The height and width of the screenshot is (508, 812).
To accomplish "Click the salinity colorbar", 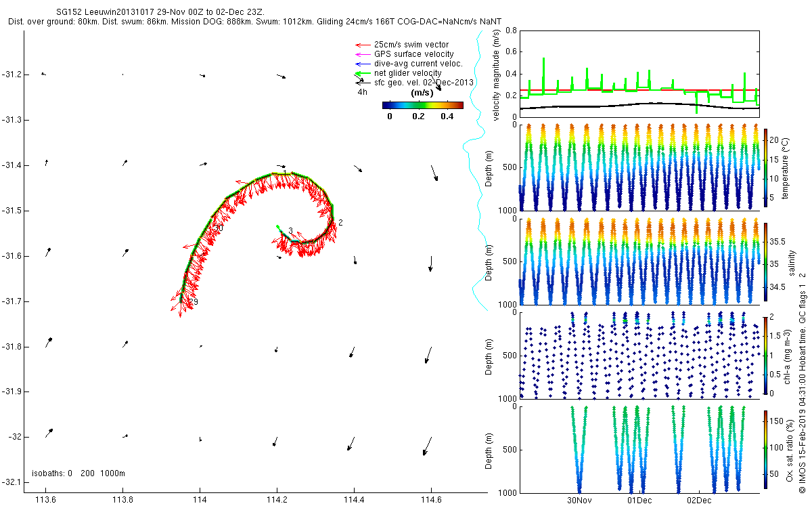I will click(x=766, y=261).
